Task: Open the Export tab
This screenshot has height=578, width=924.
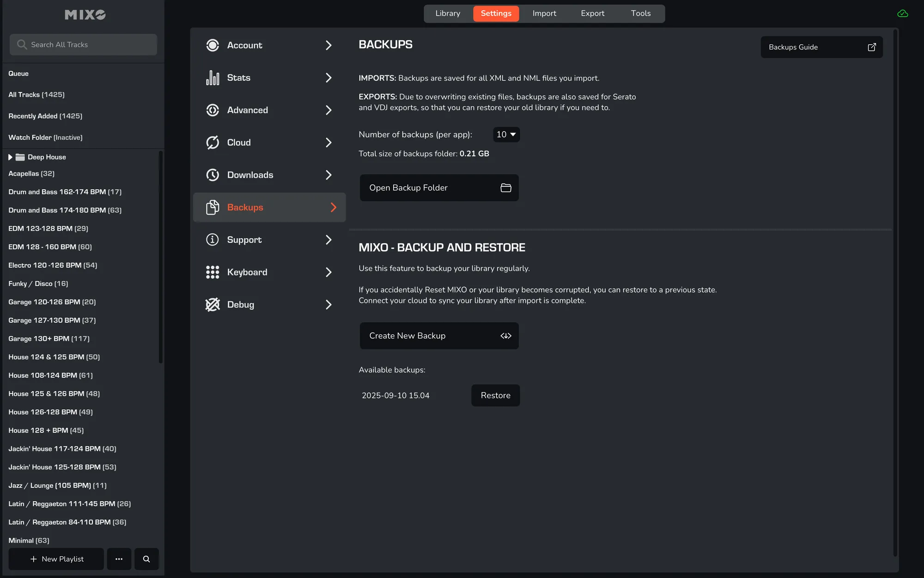Action: [x=592, y=13]
